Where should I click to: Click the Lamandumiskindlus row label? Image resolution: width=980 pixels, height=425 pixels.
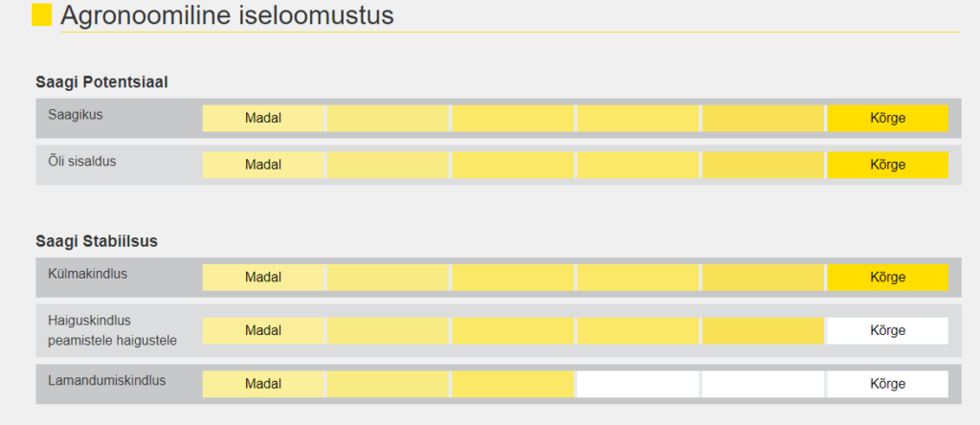click(107, 380)
